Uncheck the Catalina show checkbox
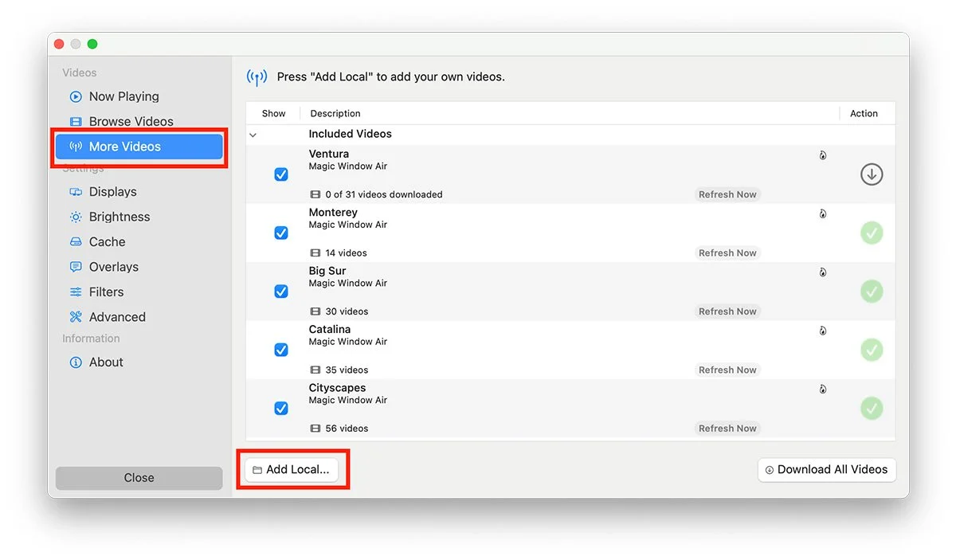The height and width of the screenshot is (560, 956). tap(281, 350)
